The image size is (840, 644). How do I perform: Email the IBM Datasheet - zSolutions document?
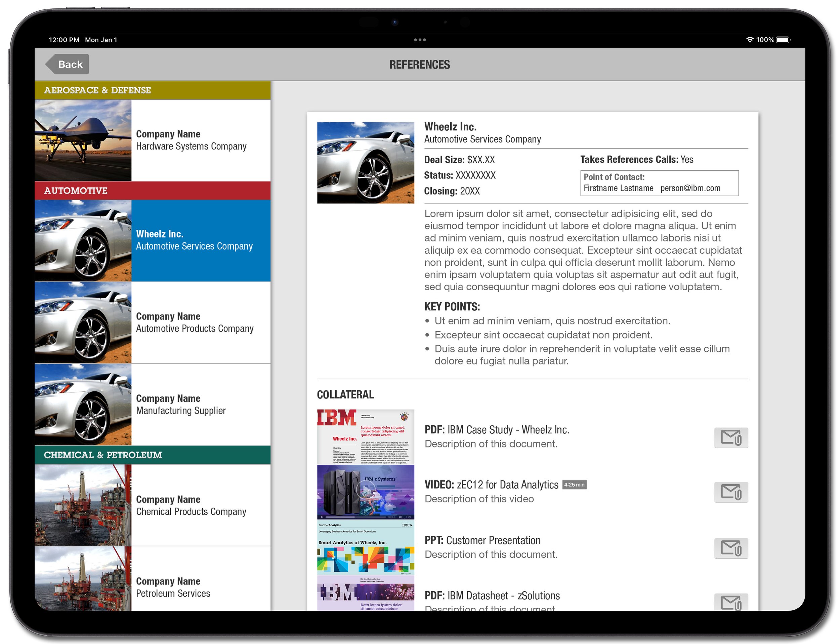click(x=731, y=603)
